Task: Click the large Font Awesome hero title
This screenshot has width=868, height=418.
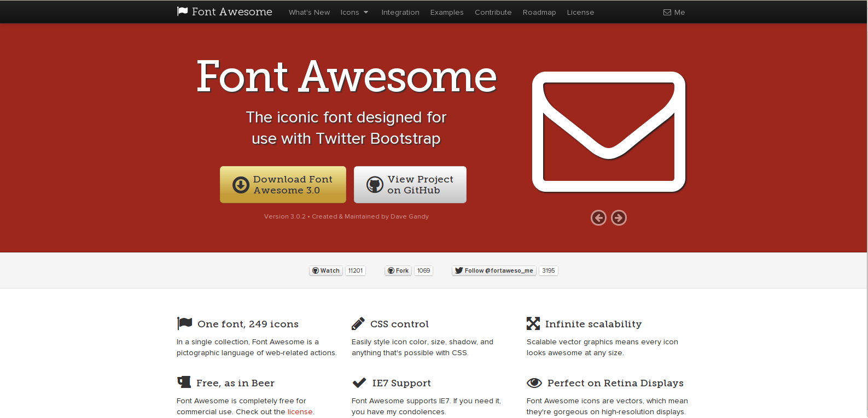Action: point(347,77)
